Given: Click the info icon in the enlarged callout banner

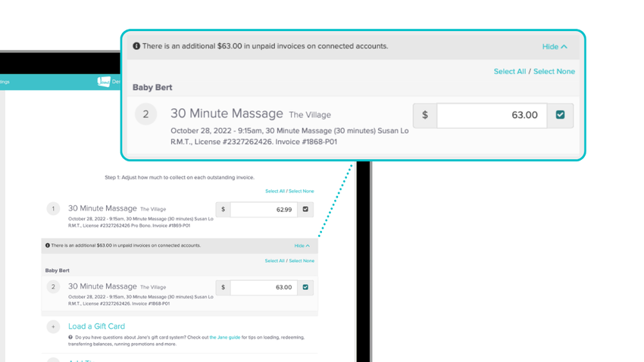Looking at the screenshot, I should tap(136, 46).
